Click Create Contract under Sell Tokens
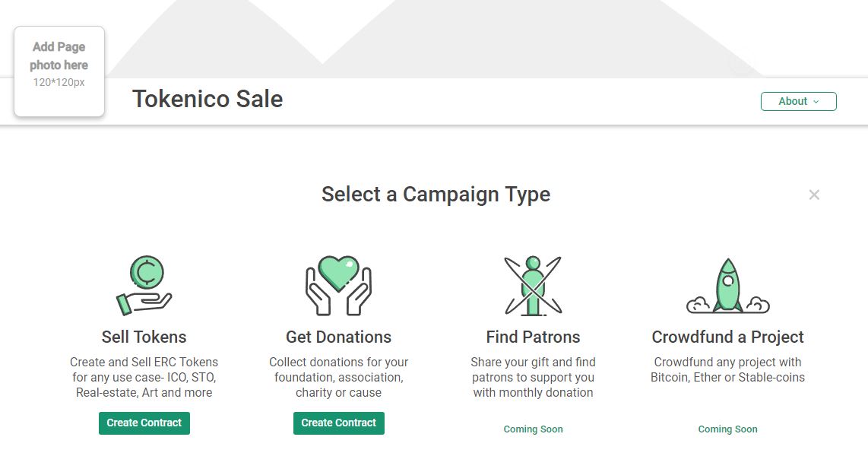 click(144, 423)
